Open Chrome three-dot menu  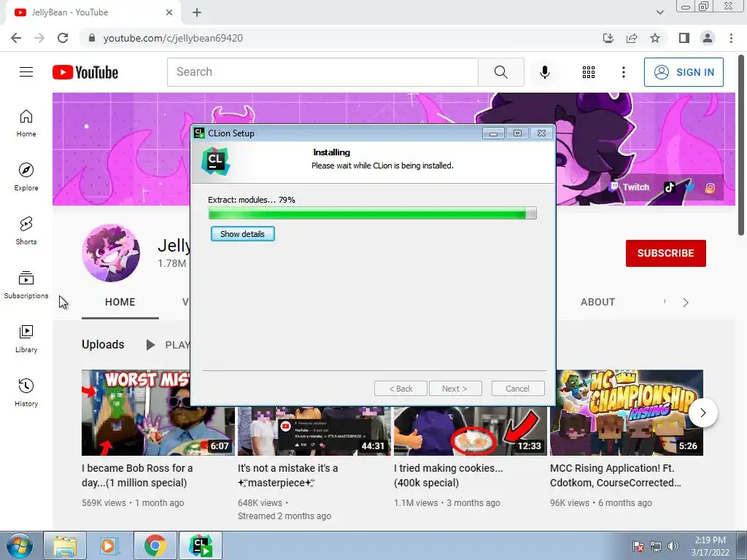tap(731, 38)
